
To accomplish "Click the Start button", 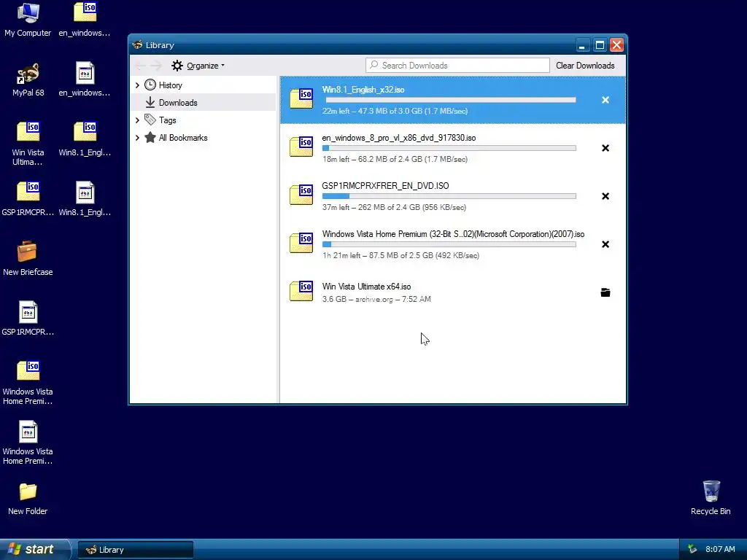I will pos(34,550).
